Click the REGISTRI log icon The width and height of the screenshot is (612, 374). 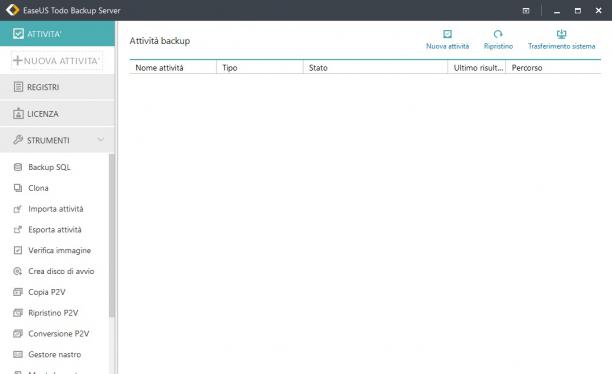[x=18, y=87]
